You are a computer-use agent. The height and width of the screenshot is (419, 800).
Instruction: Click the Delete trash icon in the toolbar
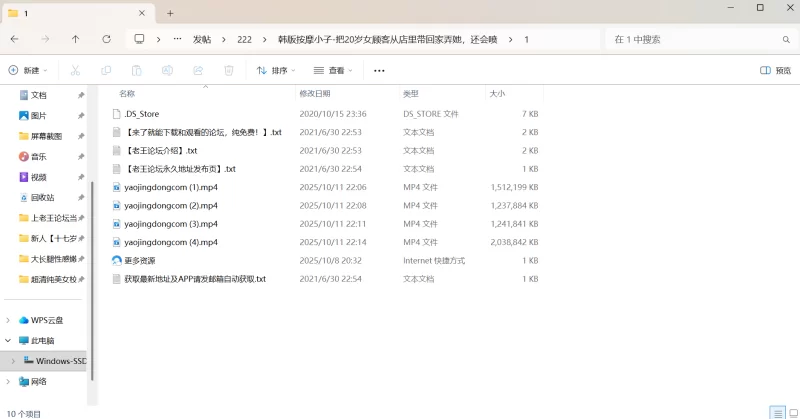[x=229, y=71]
